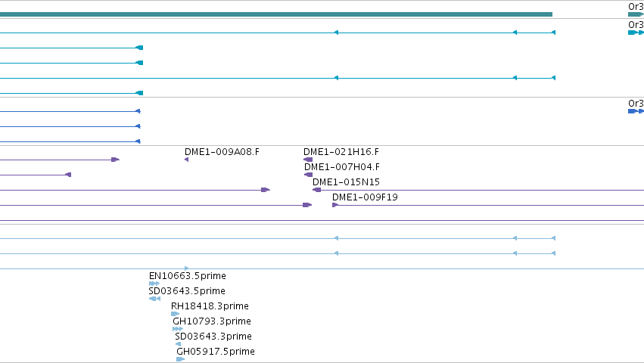Select the dark teal Or3 gene arrow in top track
644x363 pixels.
coord(636,14)
